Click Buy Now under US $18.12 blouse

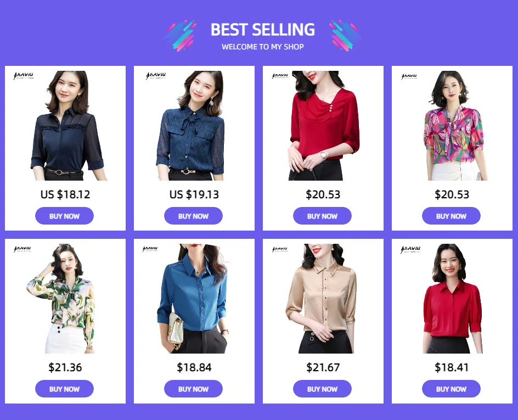[64, 216]
